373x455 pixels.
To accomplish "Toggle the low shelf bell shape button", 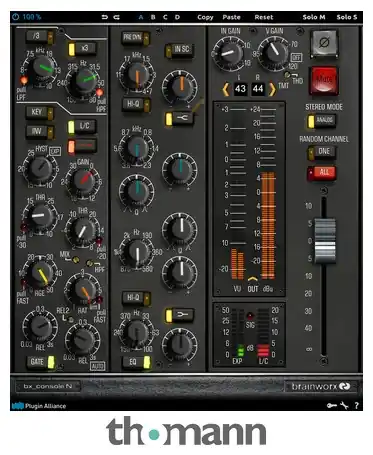I will [x=179, y=315].
